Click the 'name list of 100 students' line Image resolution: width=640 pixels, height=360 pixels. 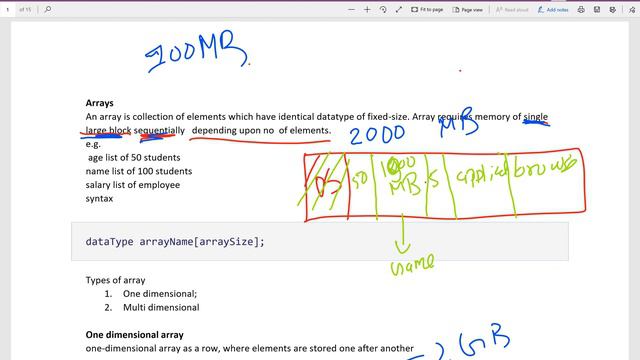[139, 171]
